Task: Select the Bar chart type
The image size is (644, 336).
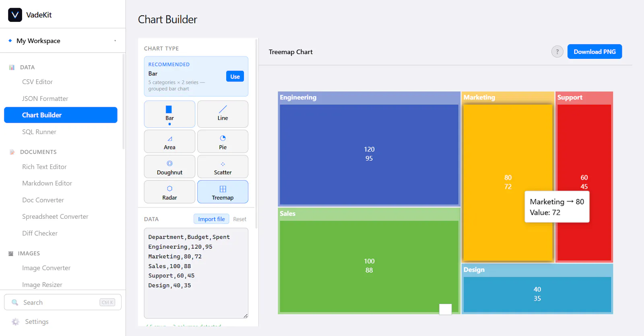Action: [x=169, y=114]
